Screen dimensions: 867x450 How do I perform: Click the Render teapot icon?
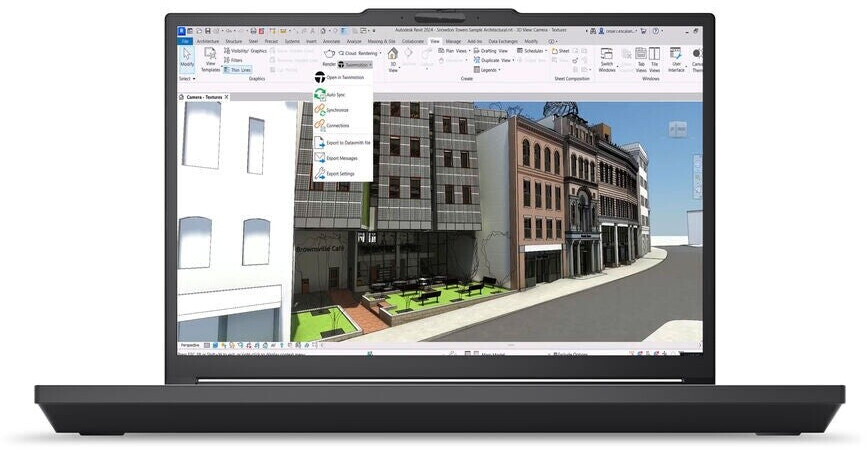[x=329, y=53]
